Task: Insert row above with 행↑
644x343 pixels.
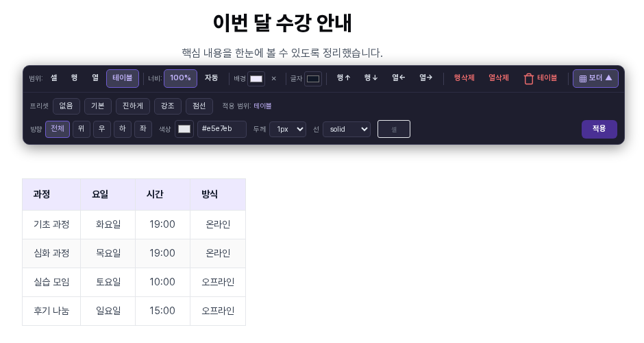Action: click(x=344, y=78)
